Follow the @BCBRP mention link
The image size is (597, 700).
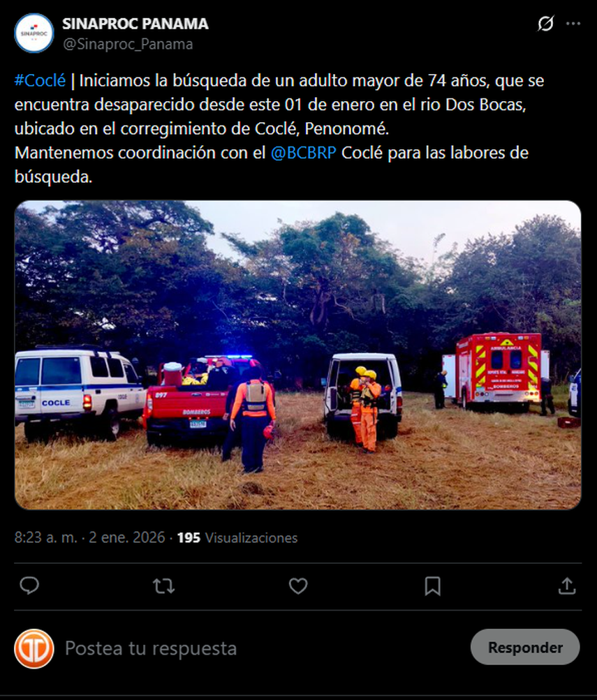click(x=303, y=153)
